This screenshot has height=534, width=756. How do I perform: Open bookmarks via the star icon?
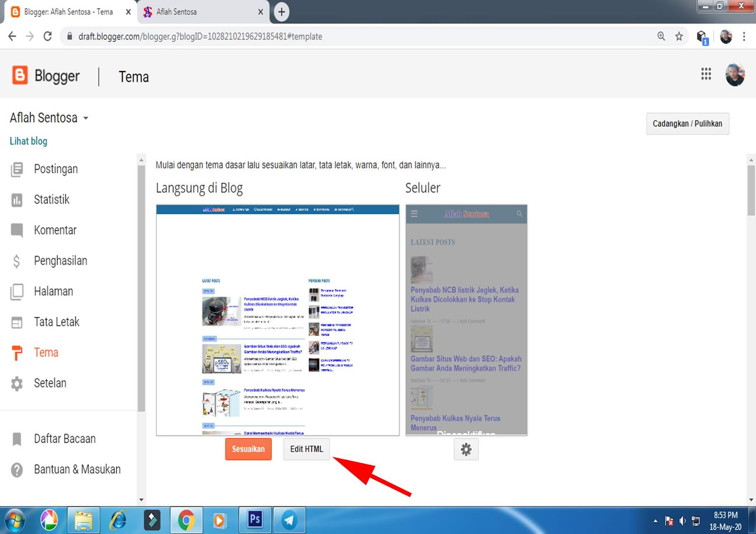[679, 36]
